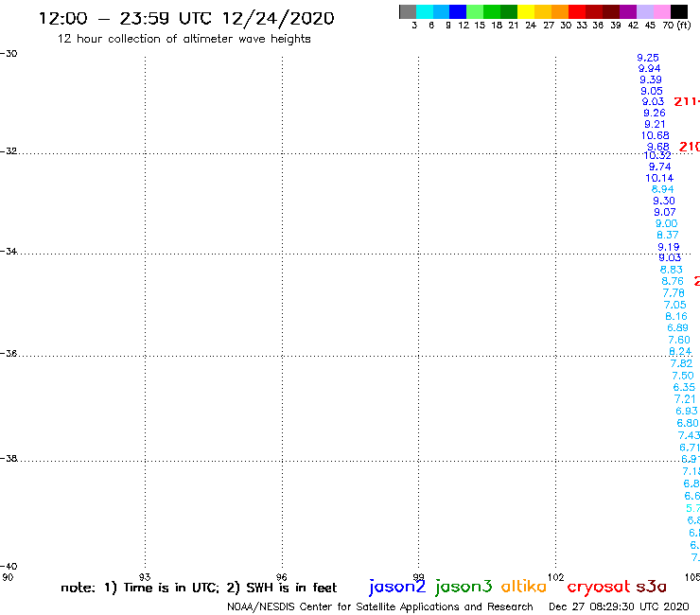Click the 10.68 wave height value

point(656,136)
